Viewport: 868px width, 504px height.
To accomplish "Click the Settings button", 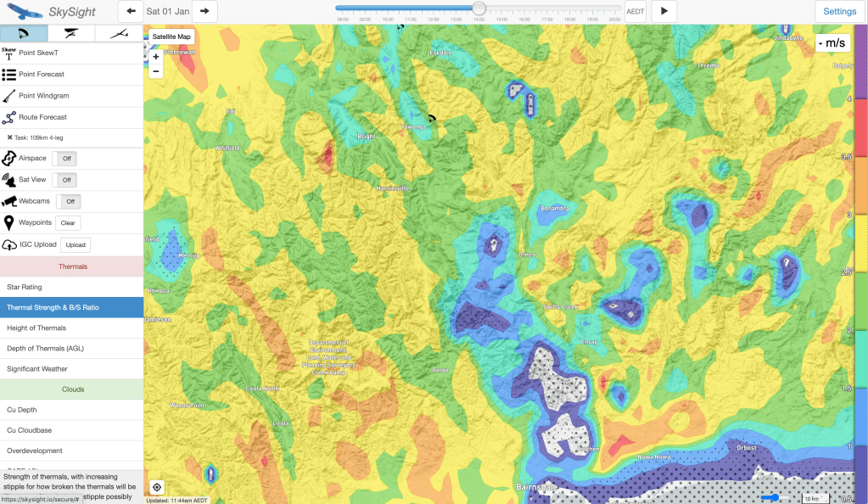I will pyautogui.click(x=839, y=12).
